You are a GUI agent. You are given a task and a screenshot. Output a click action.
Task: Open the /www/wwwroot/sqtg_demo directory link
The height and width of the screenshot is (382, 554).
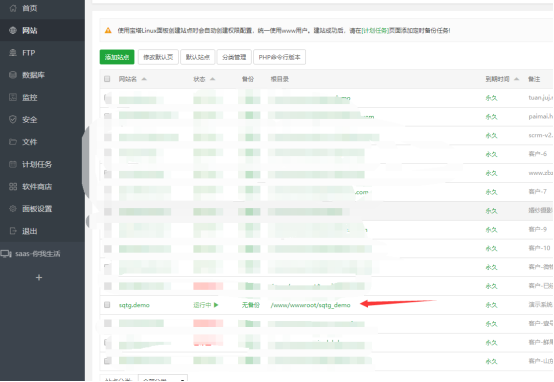(x=311, y=305)
